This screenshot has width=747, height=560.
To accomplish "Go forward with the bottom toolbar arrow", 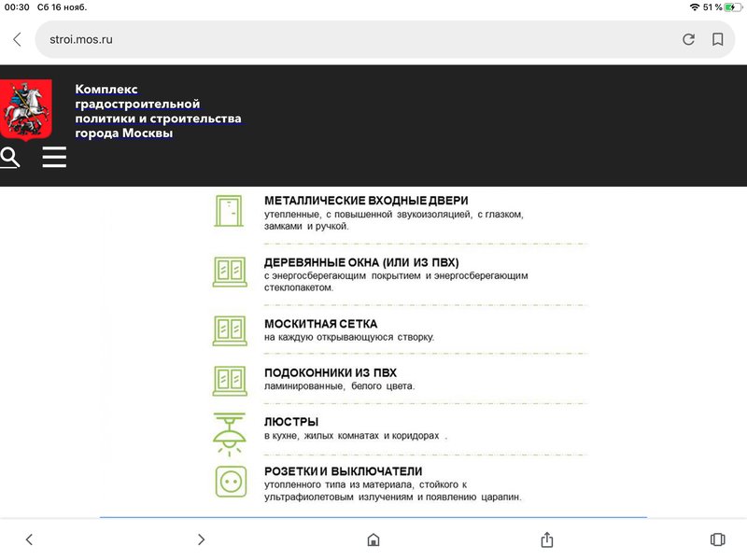I will click(x=201, y=539).
